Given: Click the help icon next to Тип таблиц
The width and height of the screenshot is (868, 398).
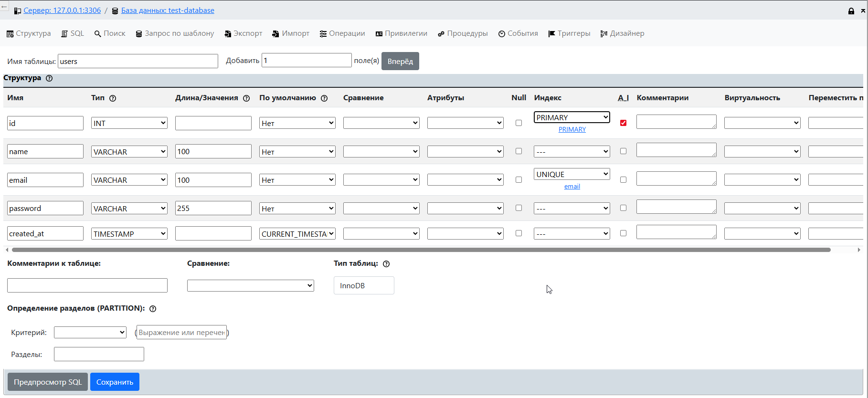Looking at the screenshot, I should (386, 264).
